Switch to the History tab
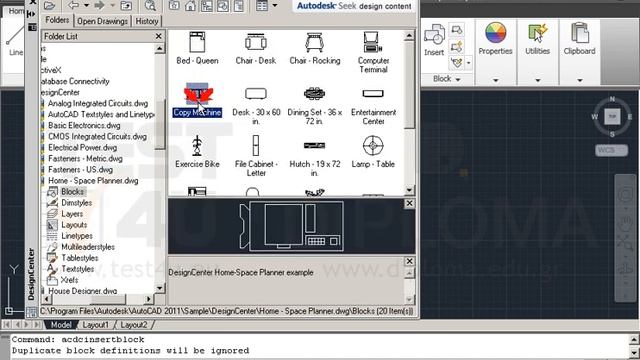Screen dimensions: 640x360 (147, 21)
